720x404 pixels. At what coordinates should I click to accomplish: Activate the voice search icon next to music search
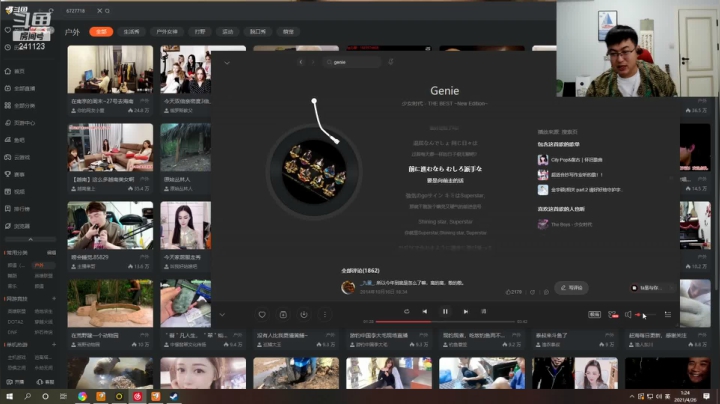tap(391, 62)
